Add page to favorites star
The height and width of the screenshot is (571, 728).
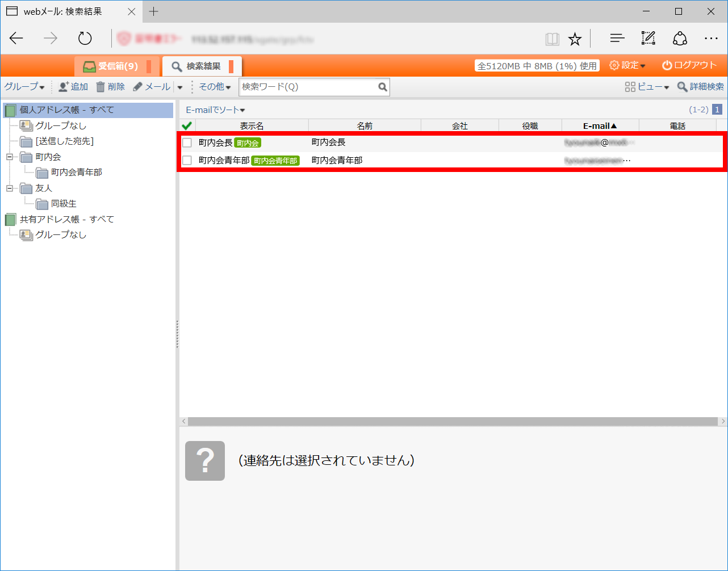point(575,39)
